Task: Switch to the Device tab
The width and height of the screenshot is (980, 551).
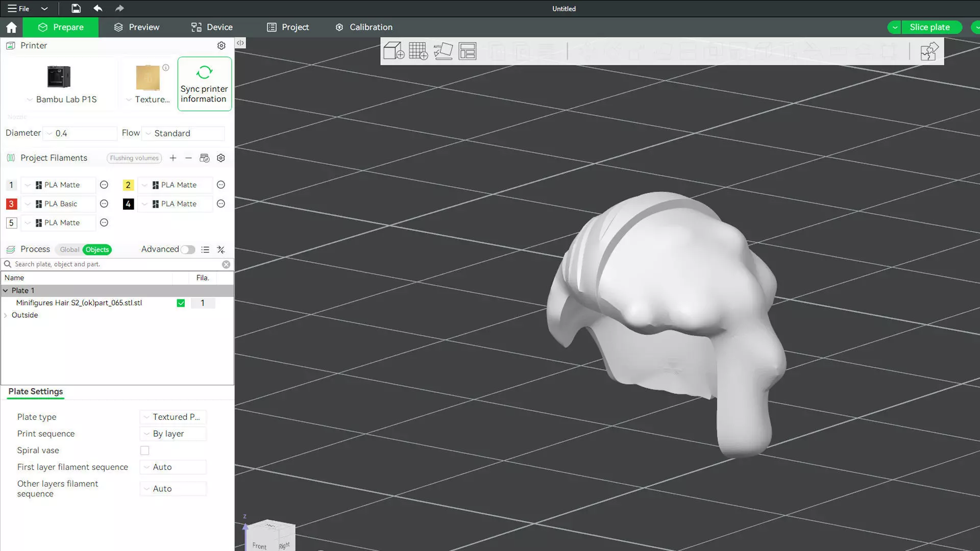Action: pos(212,27)
